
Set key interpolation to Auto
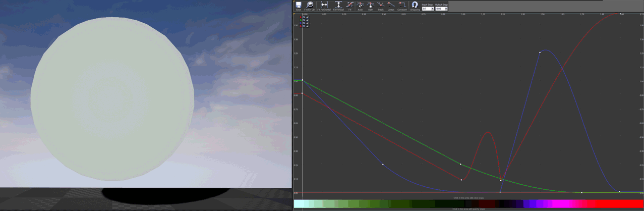(x=360, y=5)
